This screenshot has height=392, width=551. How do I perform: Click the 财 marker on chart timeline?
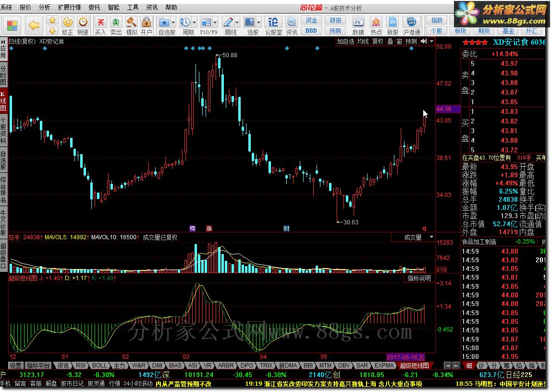pos(286,228)
